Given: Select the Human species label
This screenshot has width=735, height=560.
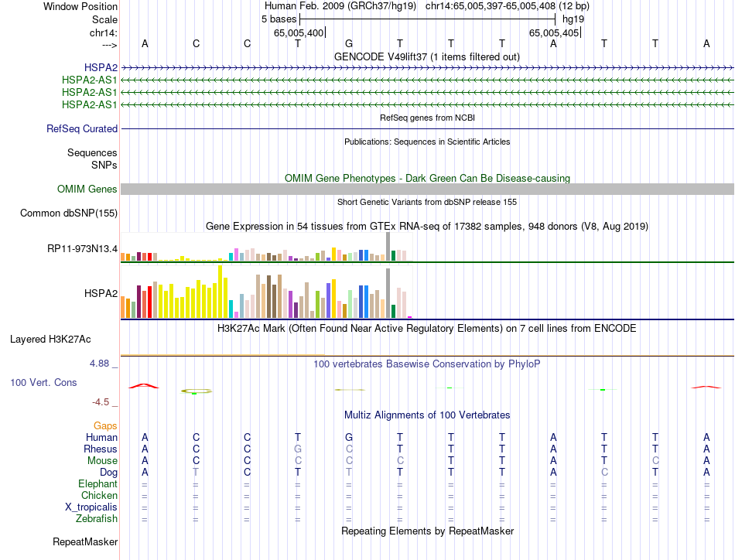Looking at the screenshot, I should 101,437.
